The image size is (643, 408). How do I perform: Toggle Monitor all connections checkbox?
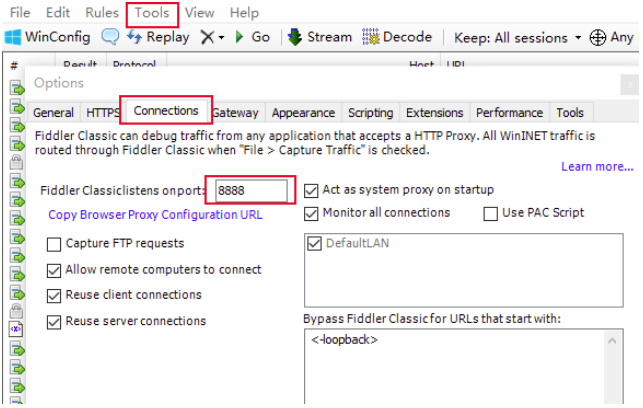click(311, 214)
